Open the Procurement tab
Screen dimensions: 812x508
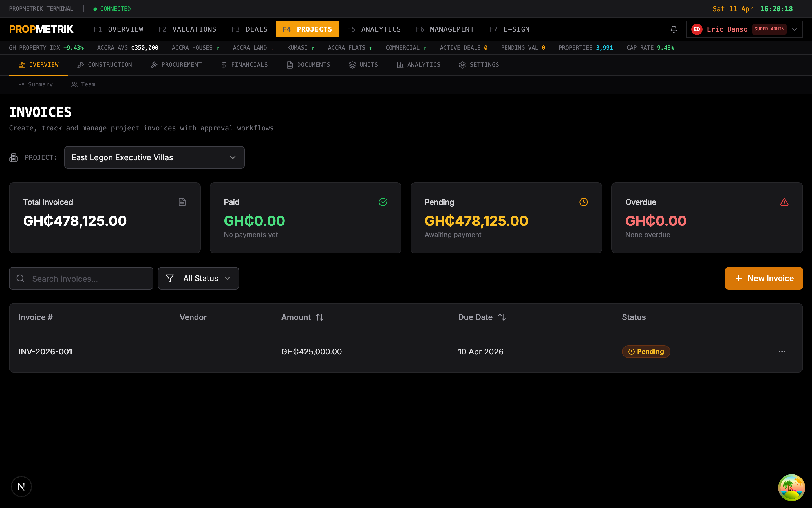(x=176, y=65)
